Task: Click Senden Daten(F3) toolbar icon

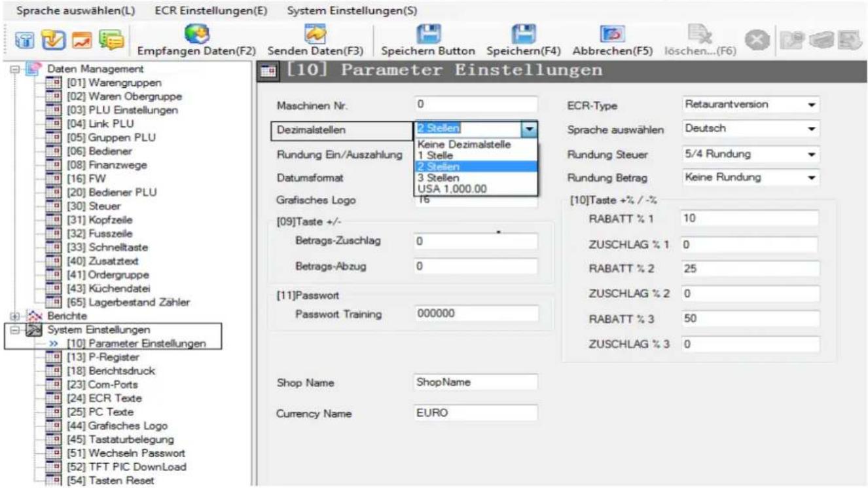Action: pyautogui.click(x=315, y=35)
